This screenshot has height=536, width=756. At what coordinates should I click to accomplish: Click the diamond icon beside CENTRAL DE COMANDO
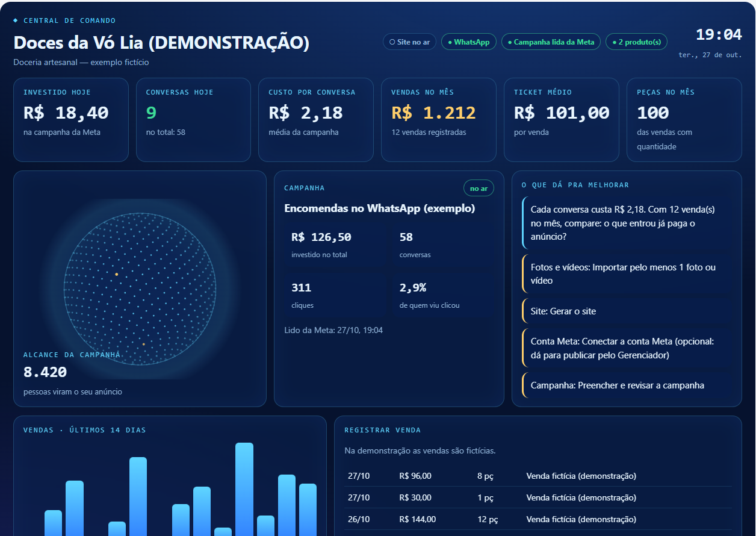(x=16, y=20)
